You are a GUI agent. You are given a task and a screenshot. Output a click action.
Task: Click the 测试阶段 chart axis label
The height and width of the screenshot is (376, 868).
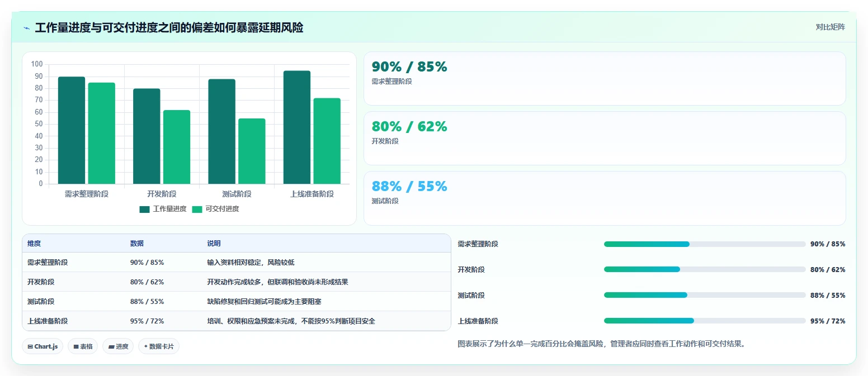pyautogui.click(x=237, y=194)
